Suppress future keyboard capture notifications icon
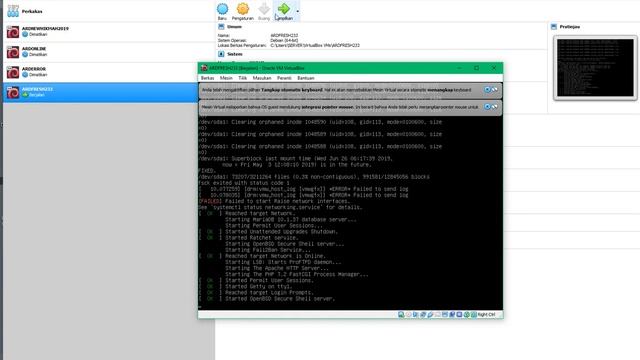This screenshot has width=640, height=360. (x=494, y=89)
